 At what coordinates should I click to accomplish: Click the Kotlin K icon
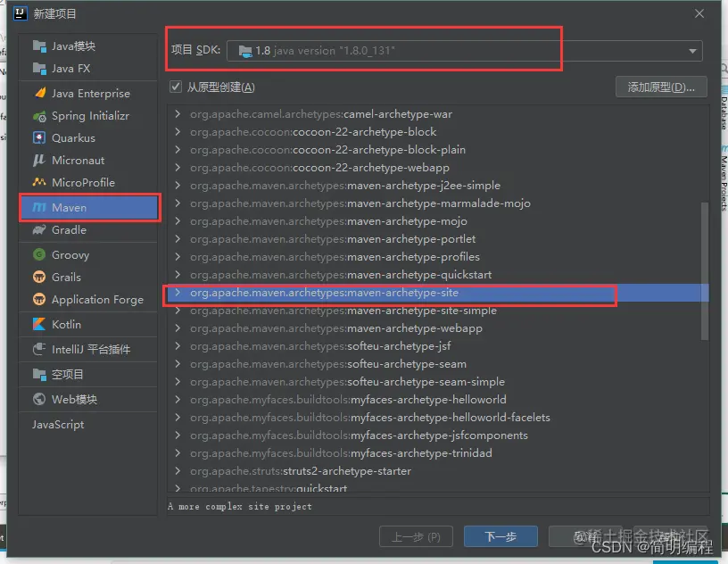pos(39,324)
